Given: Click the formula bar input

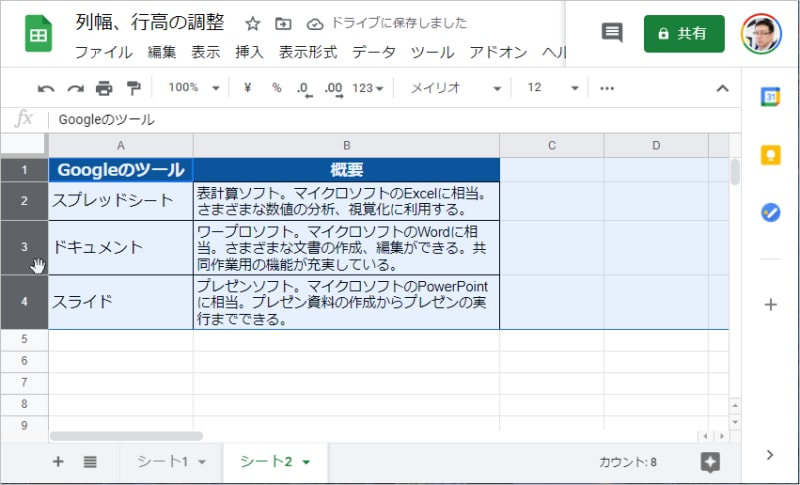Looking at the screenshot, I should click(x=395, y=120).
